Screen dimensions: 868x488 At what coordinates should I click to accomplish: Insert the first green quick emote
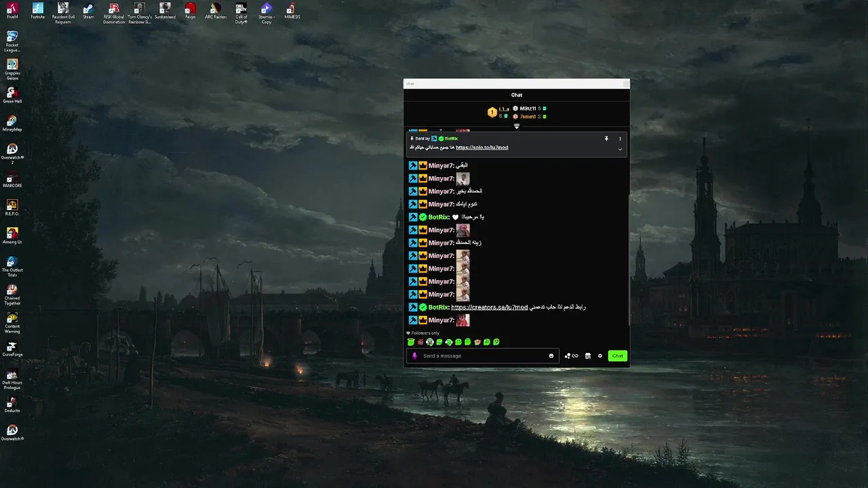(x=411, y=342)
